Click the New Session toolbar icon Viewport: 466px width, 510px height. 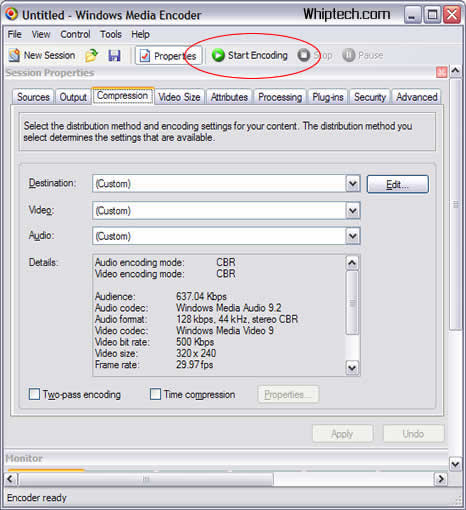[14, 55]
